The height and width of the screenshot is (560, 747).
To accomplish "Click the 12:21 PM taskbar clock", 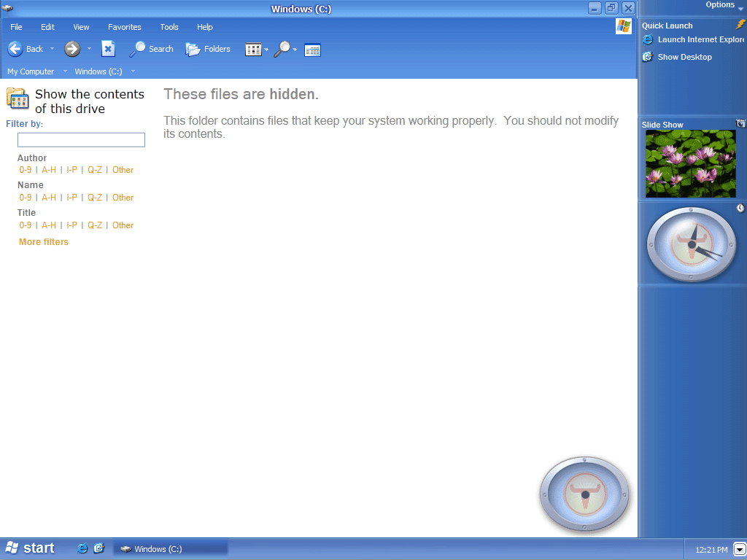I will point(711,550).
